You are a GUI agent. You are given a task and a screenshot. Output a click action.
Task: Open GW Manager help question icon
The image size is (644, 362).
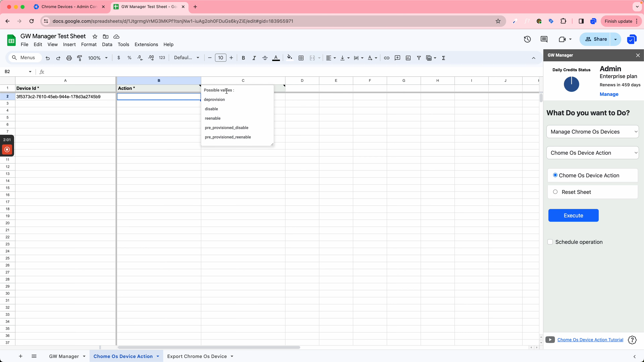tap(632, 340)
